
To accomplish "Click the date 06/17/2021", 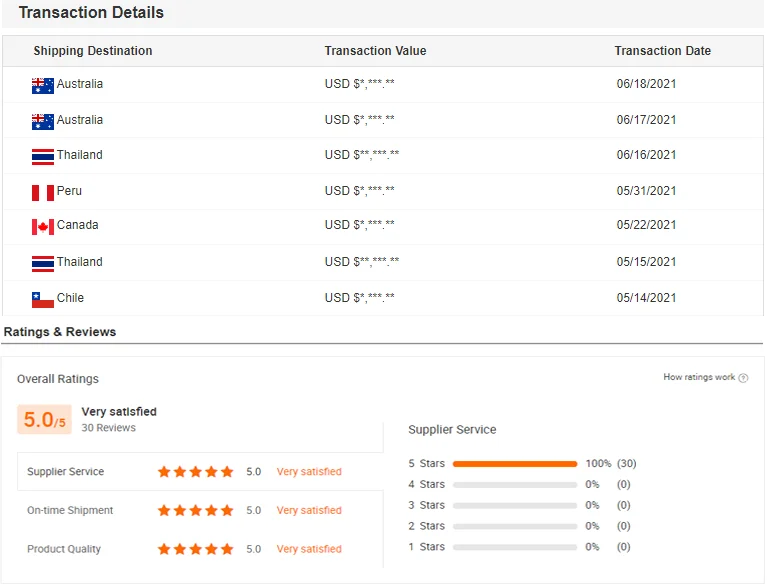I will pyautogui.click(x=646, y=120).
